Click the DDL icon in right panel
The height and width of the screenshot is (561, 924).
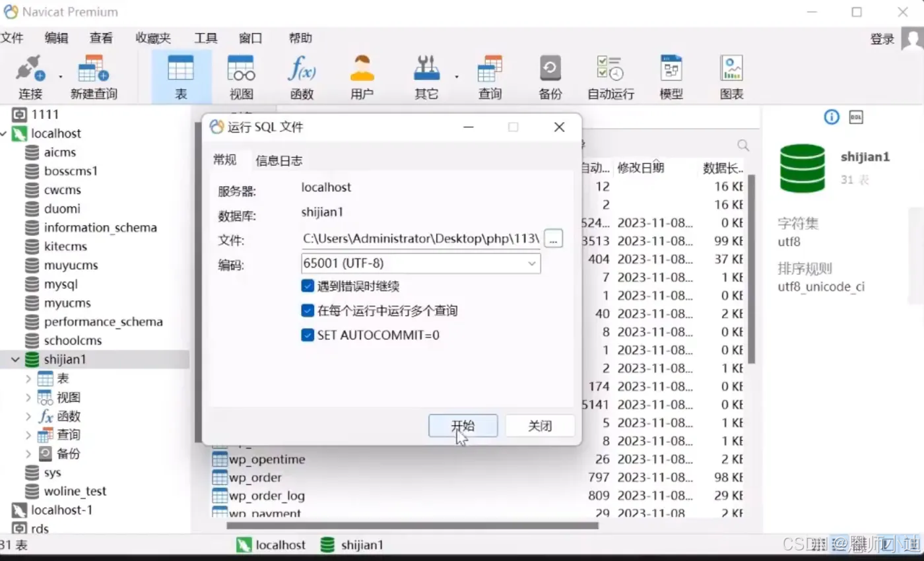click(856, 117)
